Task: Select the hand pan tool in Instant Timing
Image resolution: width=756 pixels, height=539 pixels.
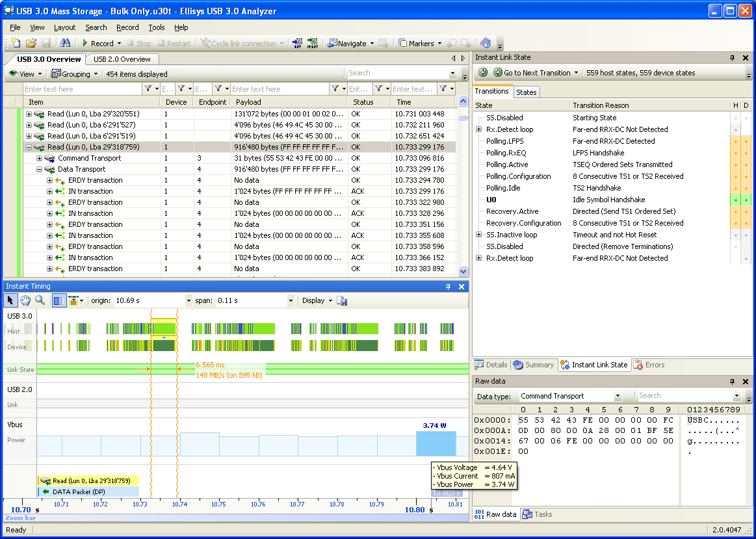Action: coord(25,300)
